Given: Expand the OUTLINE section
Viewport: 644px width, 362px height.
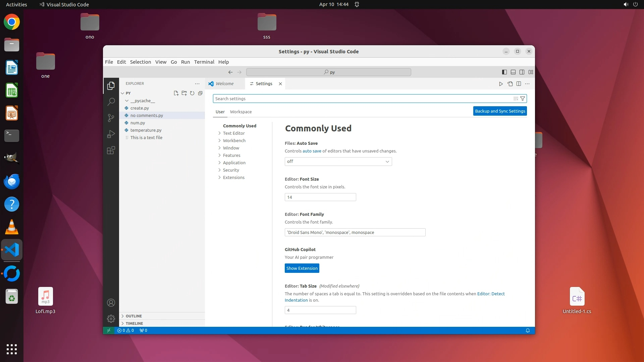Looking at the screenshot, I should [x=134, y=316].
